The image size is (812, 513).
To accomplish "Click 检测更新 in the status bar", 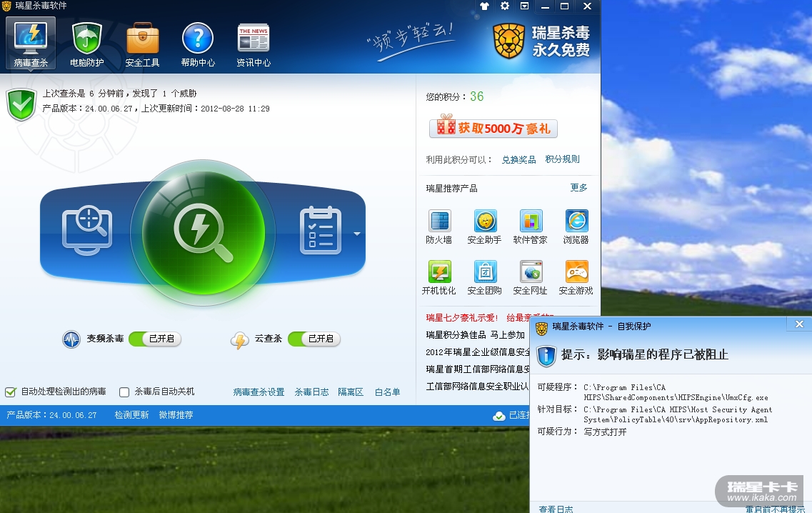I will click(x=131, y=415).
